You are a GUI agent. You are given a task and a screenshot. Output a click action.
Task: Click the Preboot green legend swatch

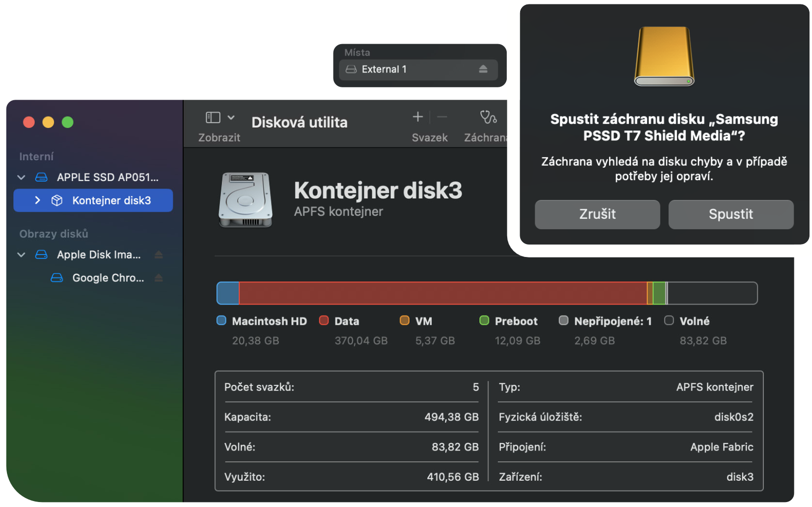click(x=484, y=320)
